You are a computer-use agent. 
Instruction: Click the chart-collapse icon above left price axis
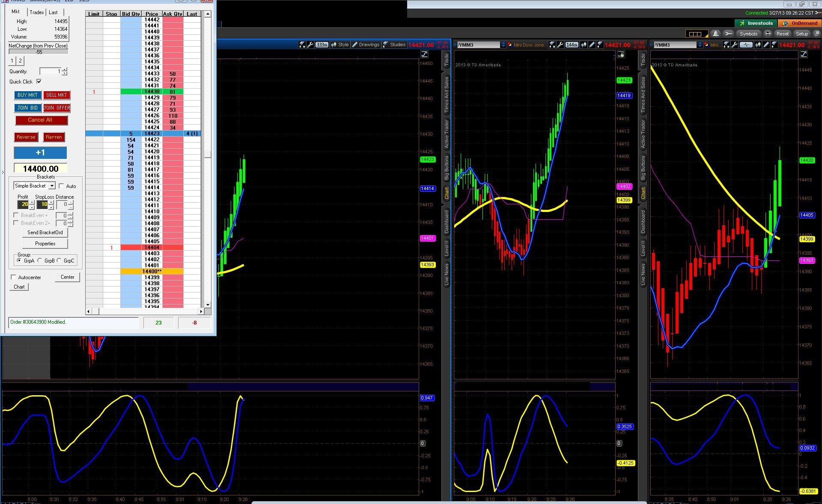coord(424,54)
